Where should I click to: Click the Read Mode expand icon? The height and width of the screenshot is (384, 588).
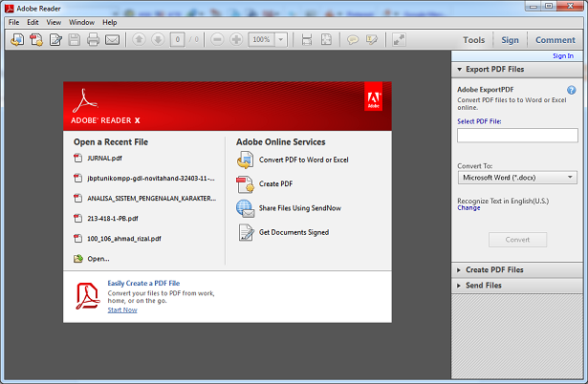point(399,39)
